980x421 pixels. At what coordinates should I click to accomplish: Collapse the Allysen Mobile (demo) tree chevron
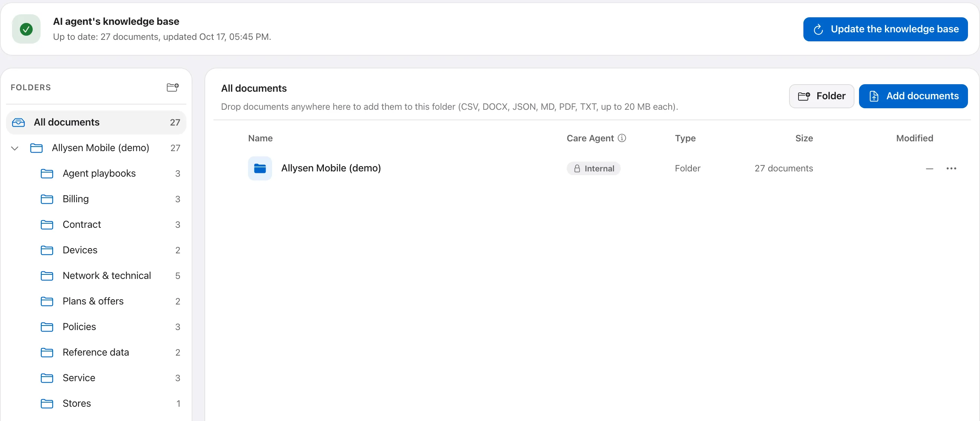pyautogui.click(x=15, y=148)
